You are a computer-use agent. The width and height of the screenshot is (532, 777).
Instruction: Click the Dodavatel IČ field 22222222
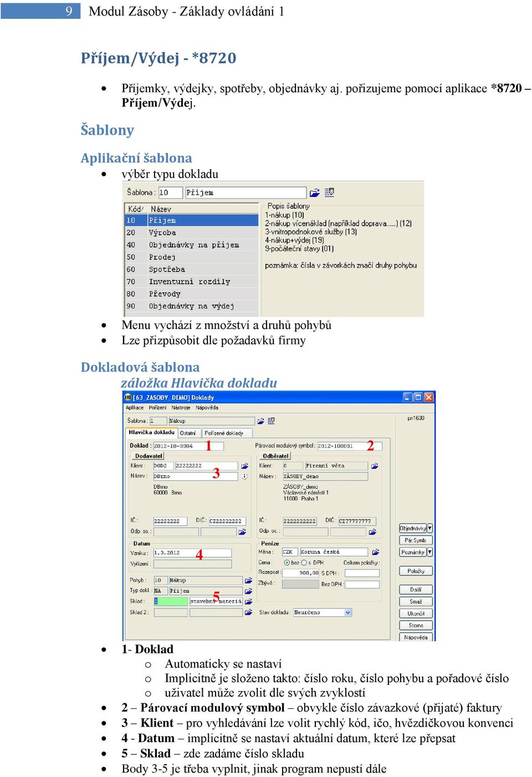(x=171, y=521)
